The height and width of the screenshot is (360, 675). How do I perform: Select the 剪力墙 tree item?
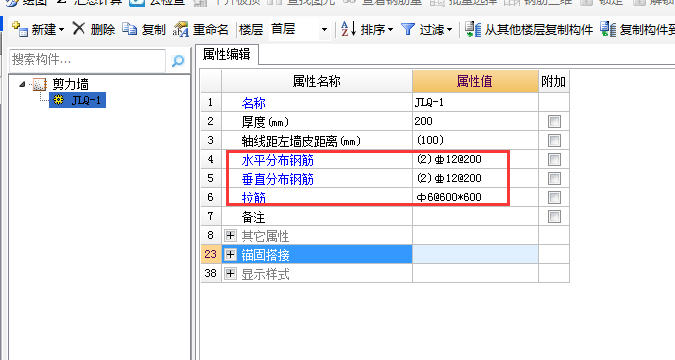70,84
